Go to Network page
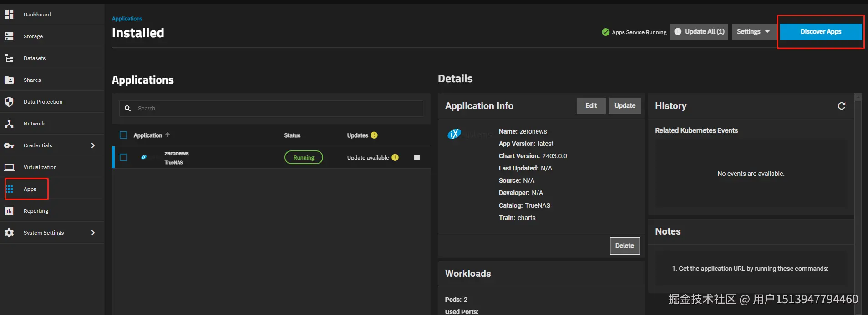Viewport: 868px width, 315px height. point(52,124)
